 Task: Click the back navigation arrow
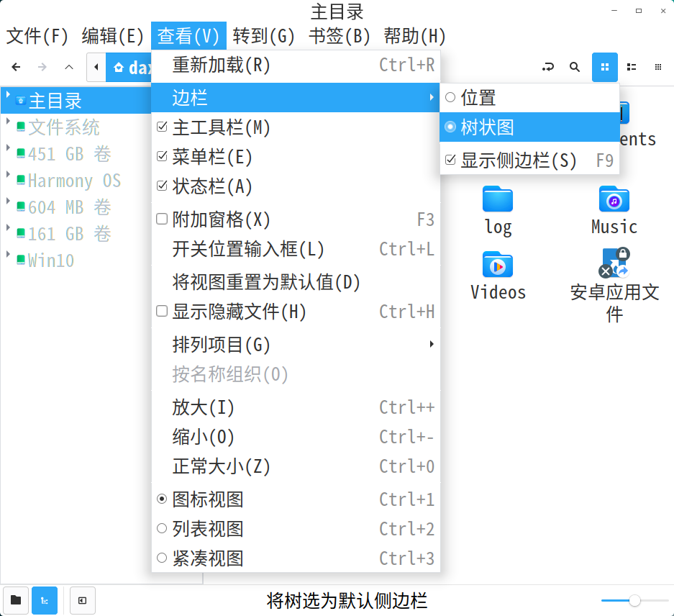(x=15, y=67)
